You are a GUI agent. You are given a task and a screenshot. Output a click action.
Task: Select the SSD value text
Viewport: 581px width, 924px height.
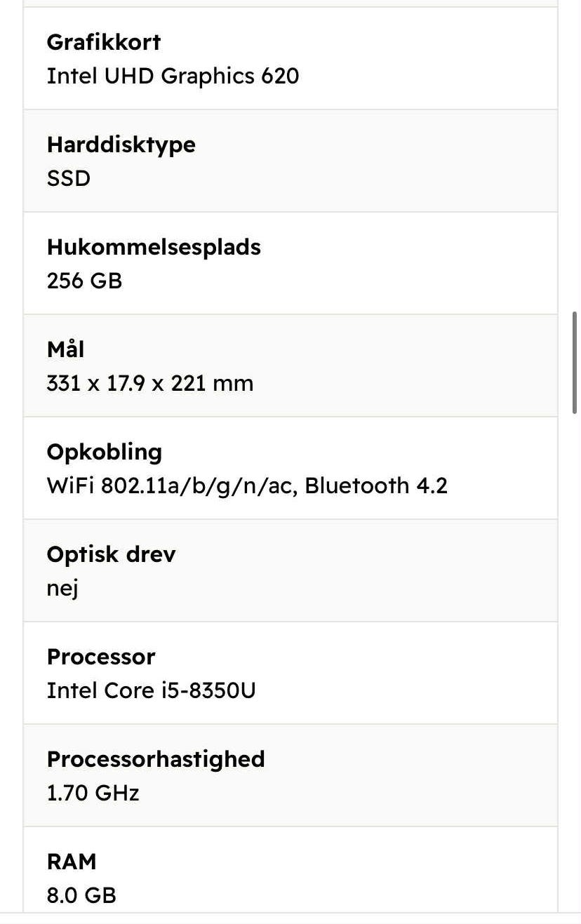(x=69, y=178)
